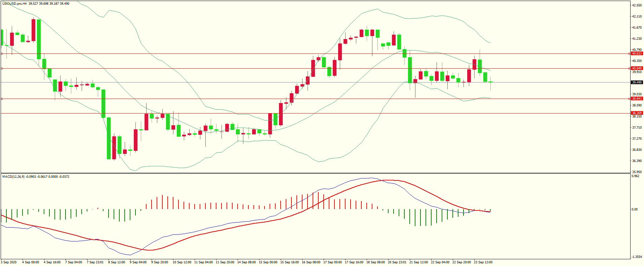This screenshot has width=644, height=266.
Task: Click the 22 Sep 20:00 time label
Action: tap(461, 262)
